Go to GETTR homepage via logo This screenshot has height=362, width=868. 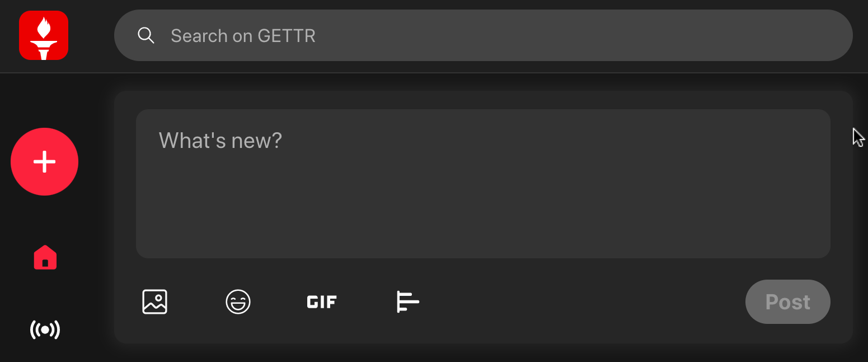(44, 35)
